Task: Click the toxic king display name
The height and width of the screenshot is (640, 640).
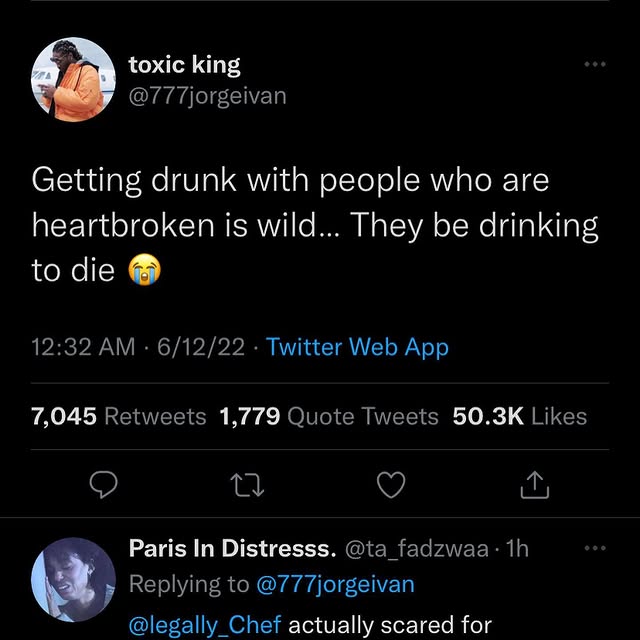Action: [185, 66]
